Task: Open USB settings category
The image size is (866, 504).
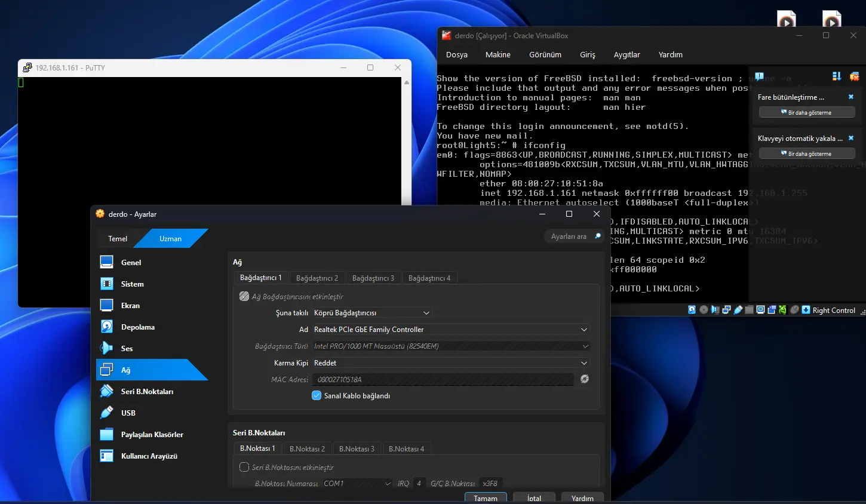Action: click(128, 413)
